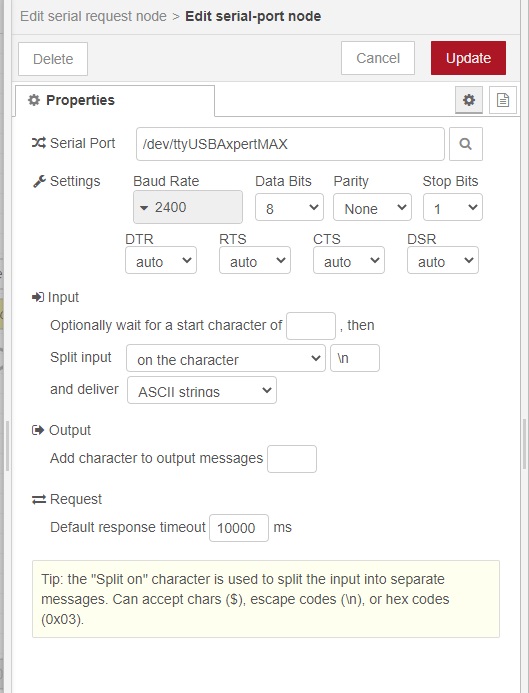Viewport: 529px width, 693px height.
Task: Open node description document icon
Action: coord(502,100)
